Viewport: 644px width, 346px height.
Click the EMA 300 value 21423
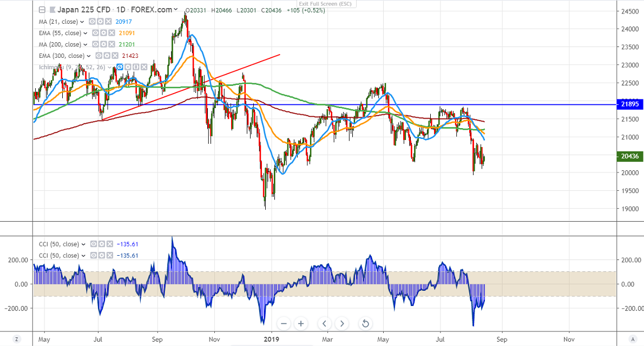130,56
